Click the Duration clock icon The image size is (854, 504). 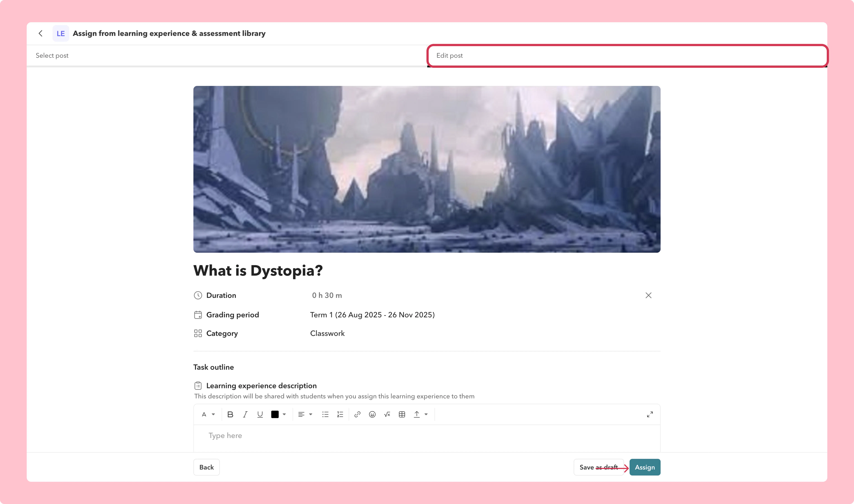198,295
